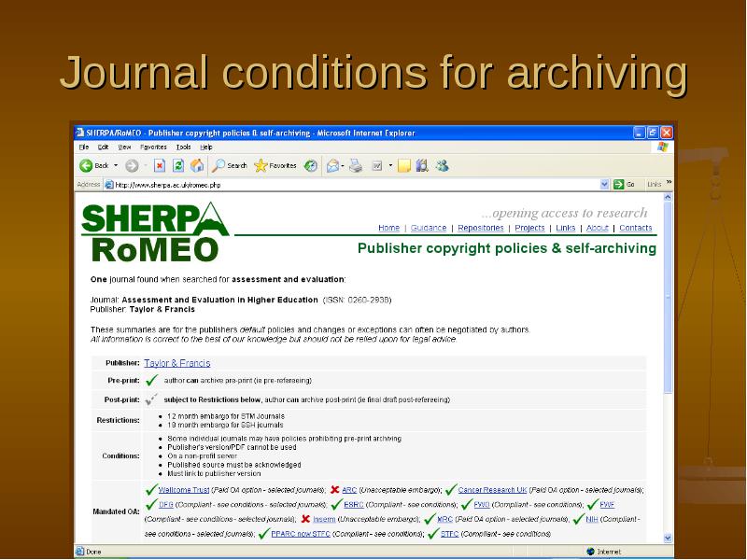
Task: Follow the Cancer Research UK link
Action: click(493, 490)
